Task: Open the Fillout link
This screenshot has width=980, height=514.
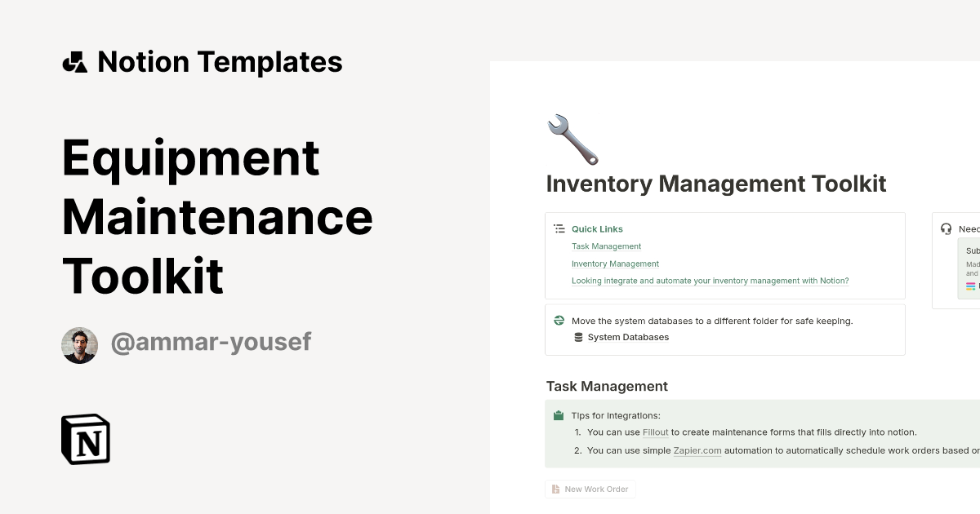Action: point(656,432)
